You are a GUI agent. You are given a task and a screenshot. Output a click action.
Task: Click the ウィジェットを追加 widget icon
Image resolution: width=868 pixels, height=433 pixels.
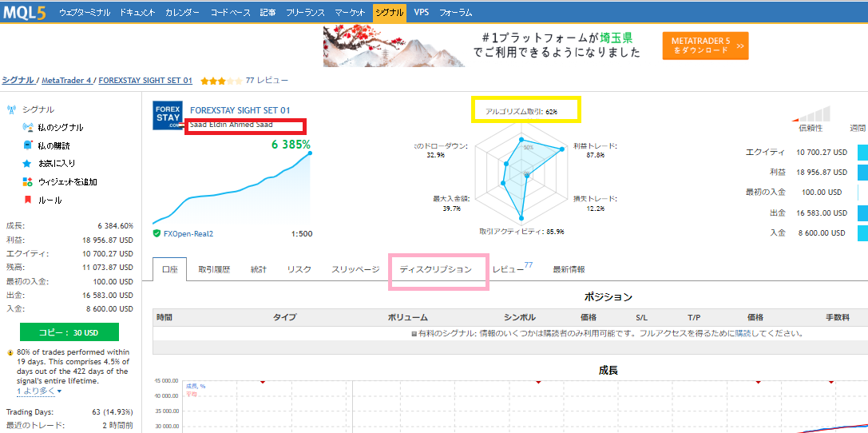28,181
